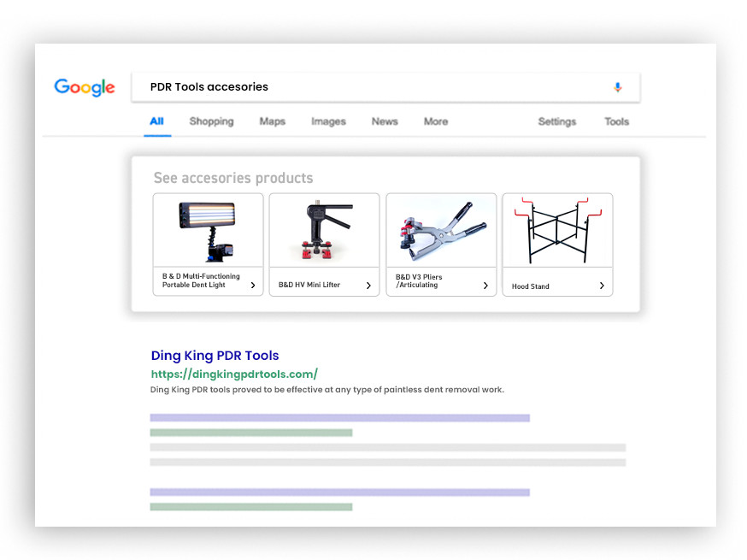Expand the B&D V3 Pliers arrow
The width and height of the screenshot is (747, 560).
(x=485, y=286)
